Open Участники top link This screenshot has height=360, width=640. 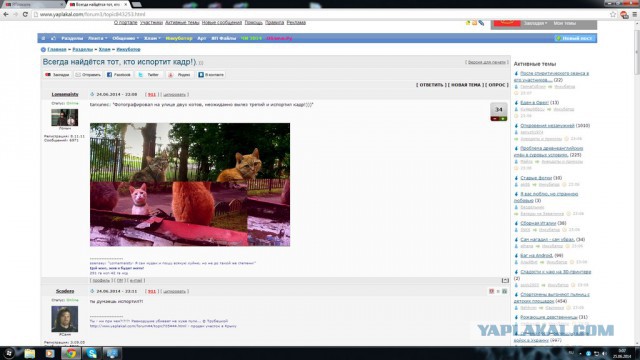pos(151,22)
